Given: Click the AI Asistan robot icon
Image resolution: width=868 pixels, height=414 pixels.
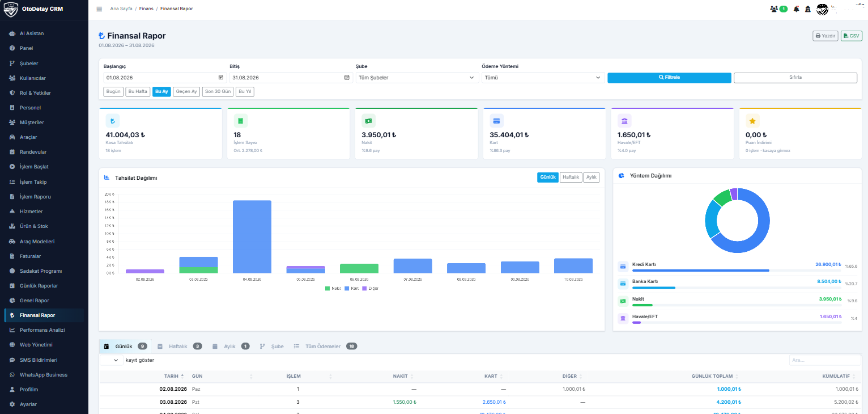Looking at the screenshot, I should pyautogui.click(x=12, y=33).
